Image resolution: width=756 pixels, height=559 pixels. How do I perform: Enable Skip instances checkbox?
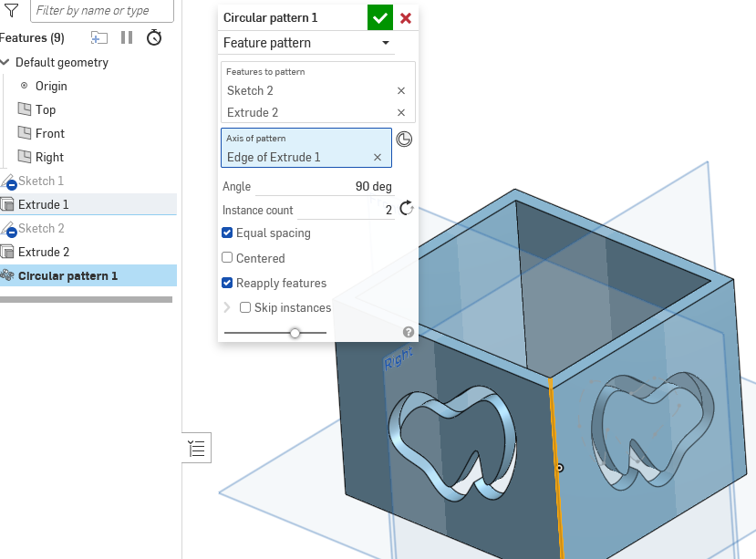[245, 307]
